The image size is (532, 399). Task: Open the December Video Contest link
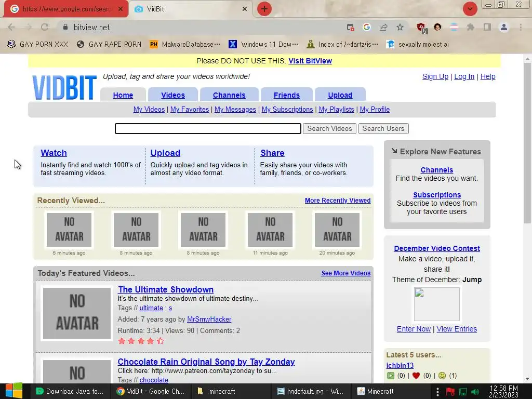point(436,248)
